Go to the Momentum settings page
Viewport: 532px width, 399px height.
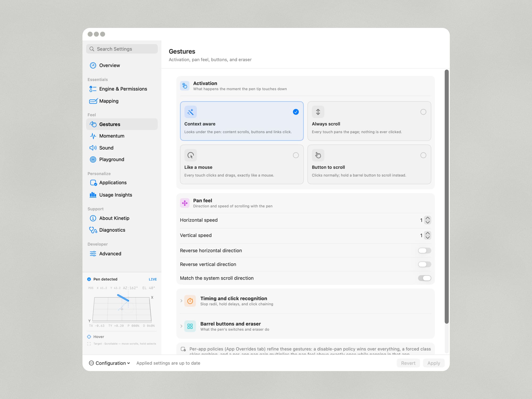pyautogui.click(x=122, y=136)
